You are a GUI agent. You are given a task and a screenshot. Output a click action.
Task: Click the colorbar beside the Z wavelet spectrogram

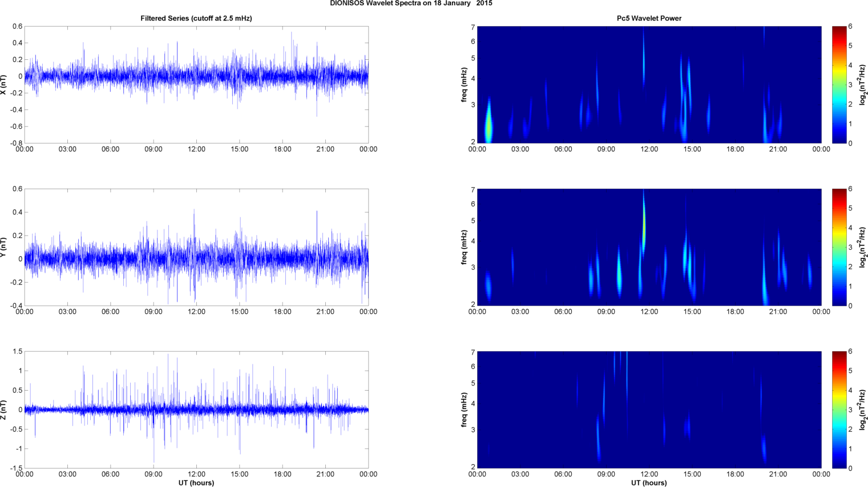[839, 409]
